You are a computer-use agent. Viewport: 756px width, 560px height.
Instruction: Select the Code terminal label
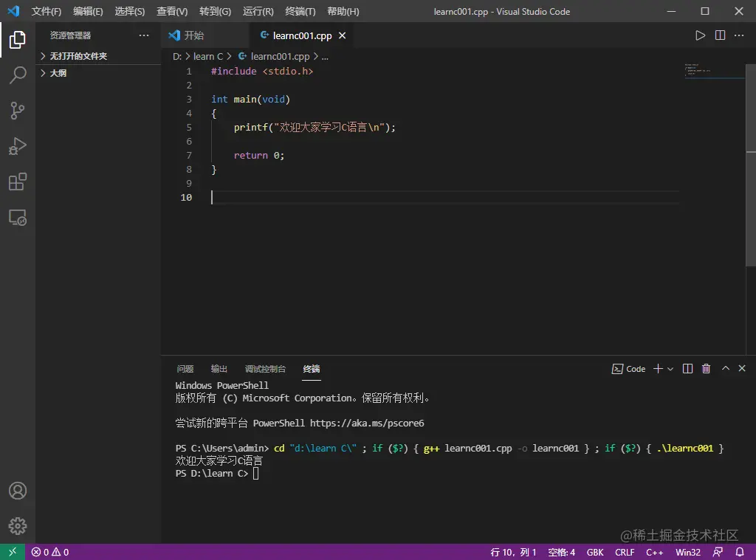(628, 369)
